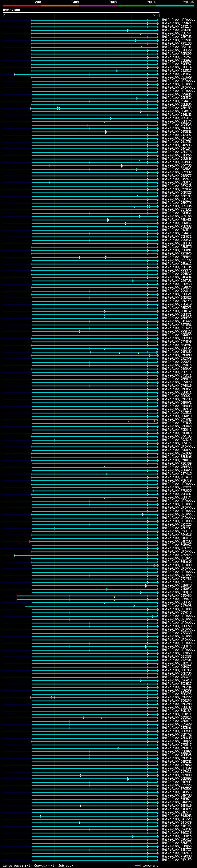Click UniRef100_Q6GL58 label
The width and height of the screenshot is (197, 868).
coord(177,626)
